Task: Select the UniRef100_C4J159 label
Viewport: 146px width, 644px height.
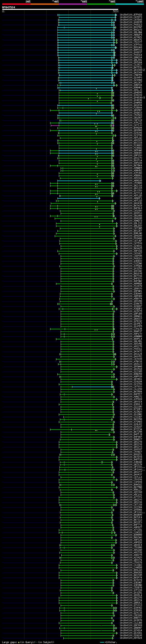Action: tap(131, 389)
